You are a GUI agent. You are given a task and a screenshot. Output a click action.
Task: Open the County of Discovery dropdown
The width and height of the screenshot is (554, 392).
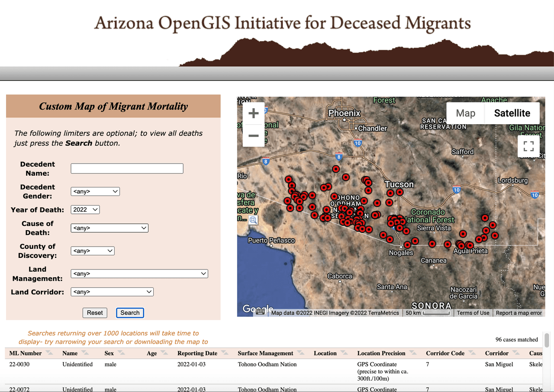pos(92,251)
